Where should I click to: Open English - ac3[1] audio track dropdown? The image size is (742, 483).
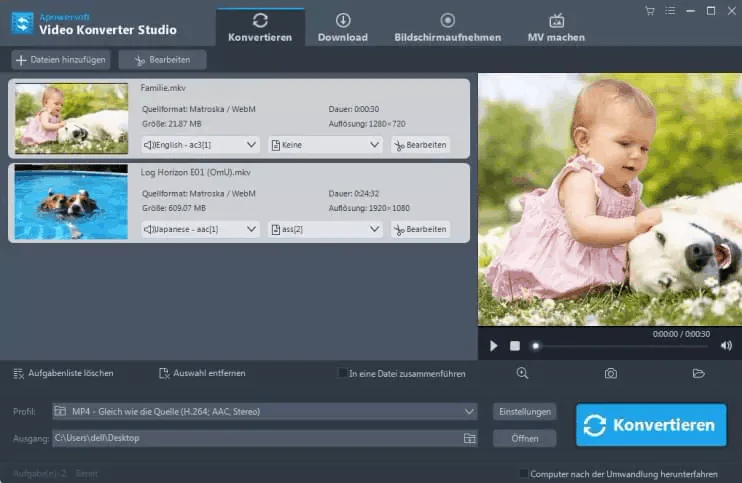pyautogui.click(x=200, y=145)
